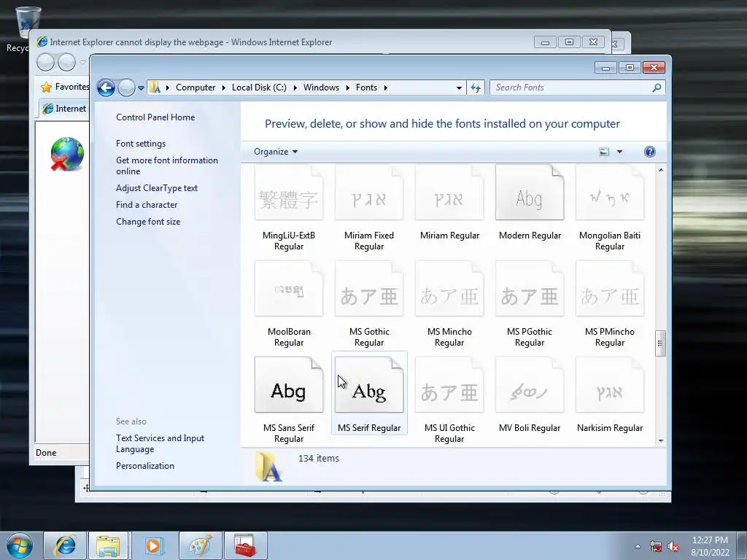
Task: Open the recent pages dropdown arrow
Action: (x=141, y=88)
